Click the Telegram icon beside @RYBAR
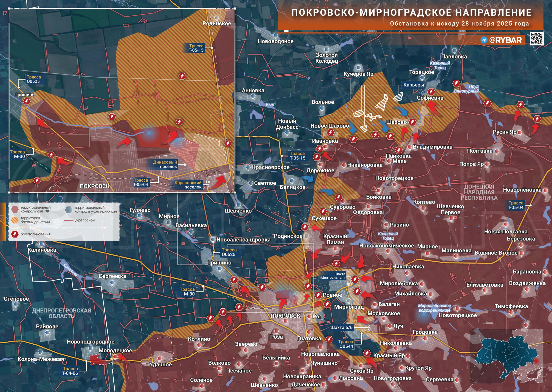The height and width of the screenshot is (392, 552). point(484,40)
